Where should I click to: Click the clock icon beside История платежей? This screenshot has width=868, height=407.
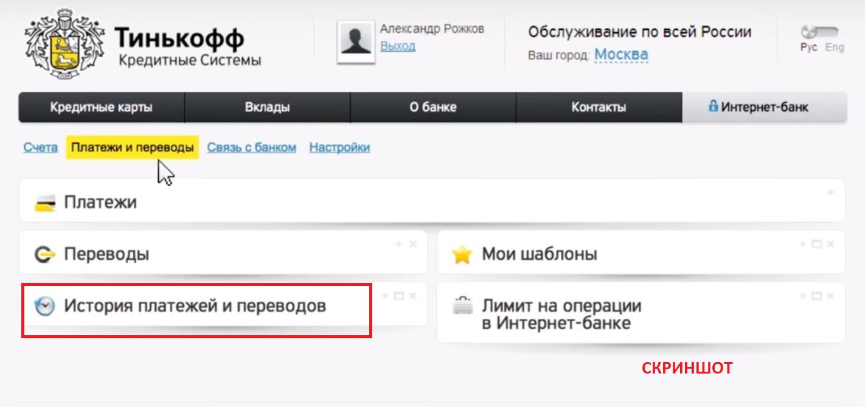pos(44,306)
